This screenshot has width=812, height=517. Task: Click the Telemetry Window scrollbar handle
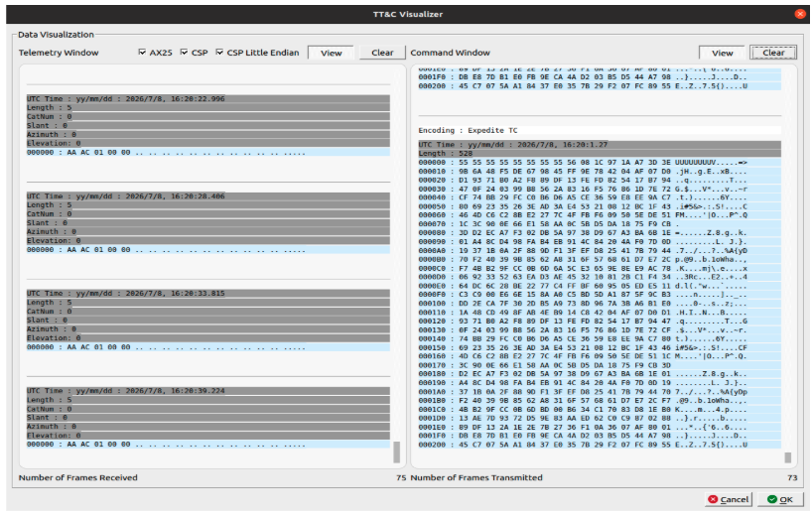(397, 452)
